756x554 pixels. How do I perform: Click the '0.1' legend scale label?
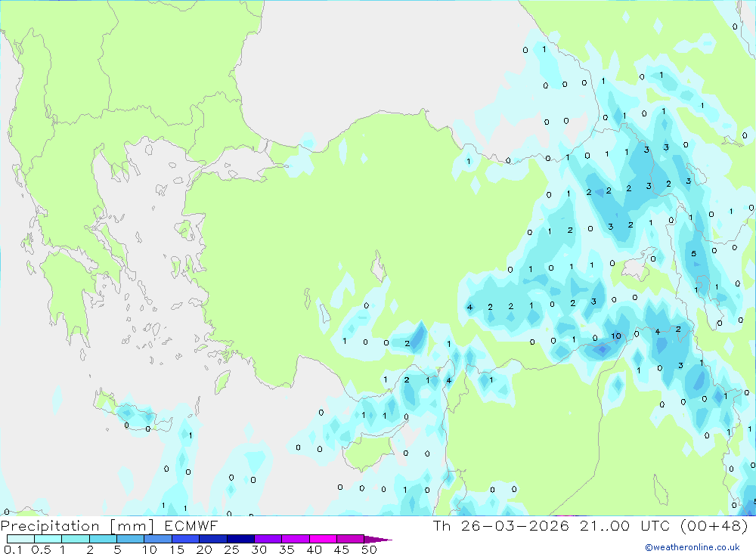[x=13, y=549]
